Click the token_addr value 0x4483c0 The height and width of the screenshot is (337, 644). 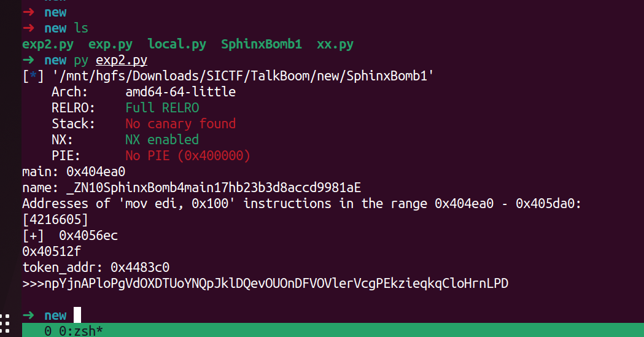pos(140,268)
